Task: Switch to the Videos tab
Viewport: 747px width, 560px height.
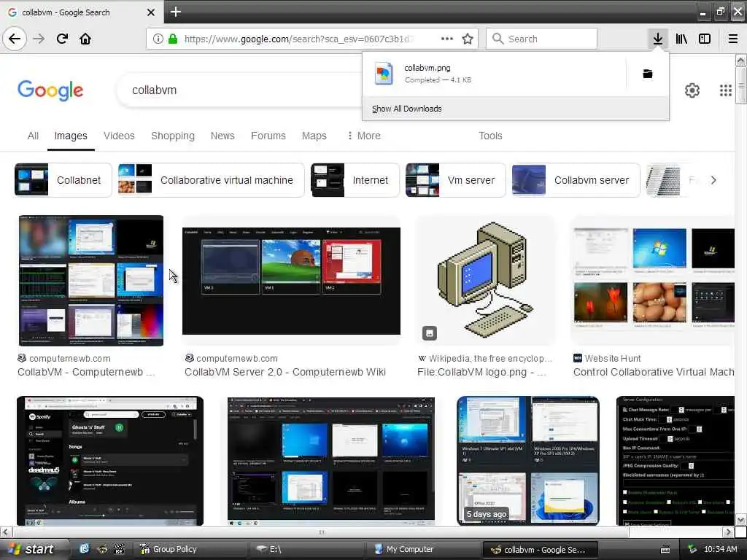Action: [x=119, y=136]
